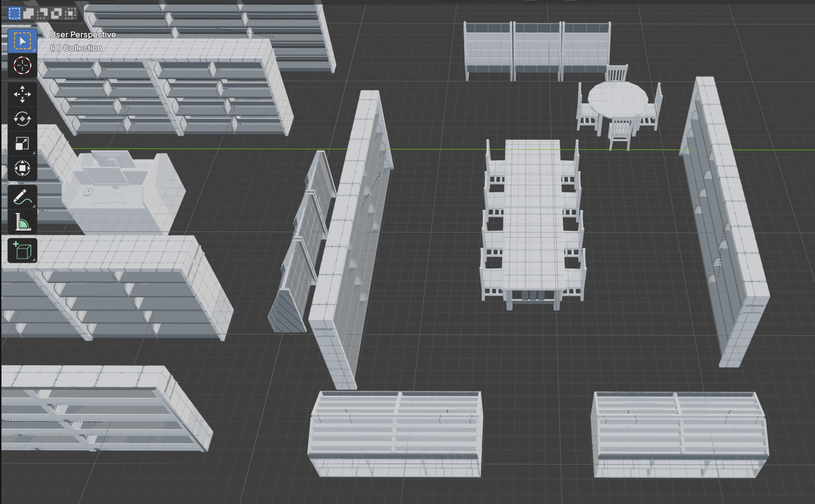Viewport: 815px width, 504px height.
Task: Click the '(1) Collection' label
Action: (x=76, y=48)
